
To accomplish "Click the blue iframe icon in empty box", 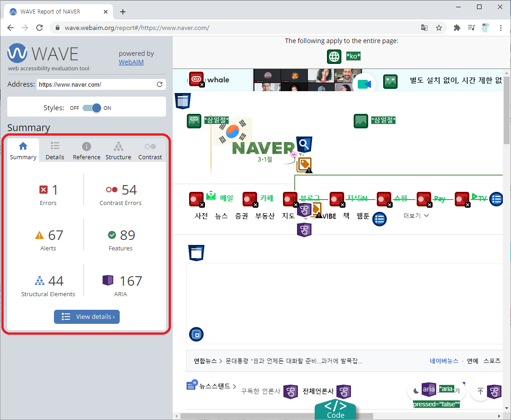I will coord(196,334).
